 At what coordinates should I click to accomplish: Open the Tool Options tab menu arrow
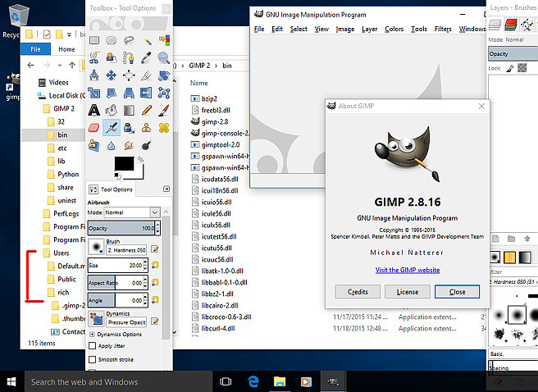coord(166,189)
